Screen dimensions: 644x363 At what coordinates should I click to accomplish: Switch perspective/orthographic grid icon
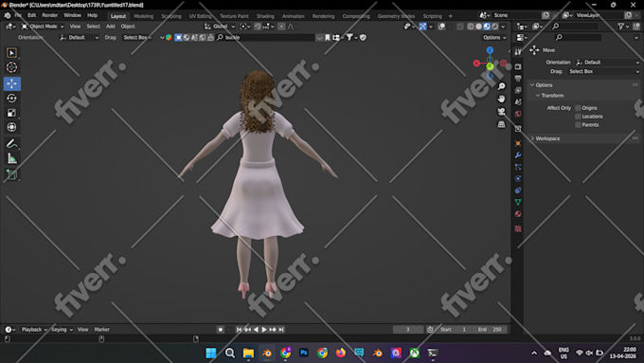[x=502, y=124]
